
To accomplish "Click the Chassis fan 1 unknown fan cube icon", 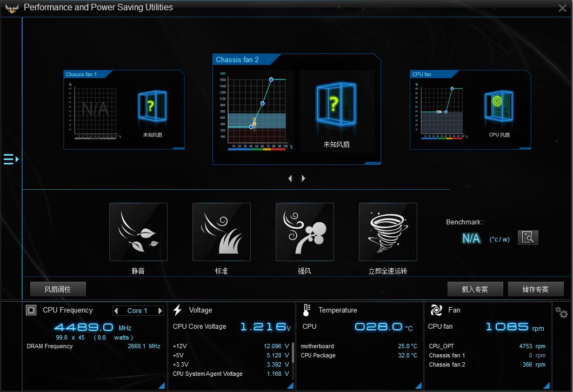I will [x=152, y=106].
